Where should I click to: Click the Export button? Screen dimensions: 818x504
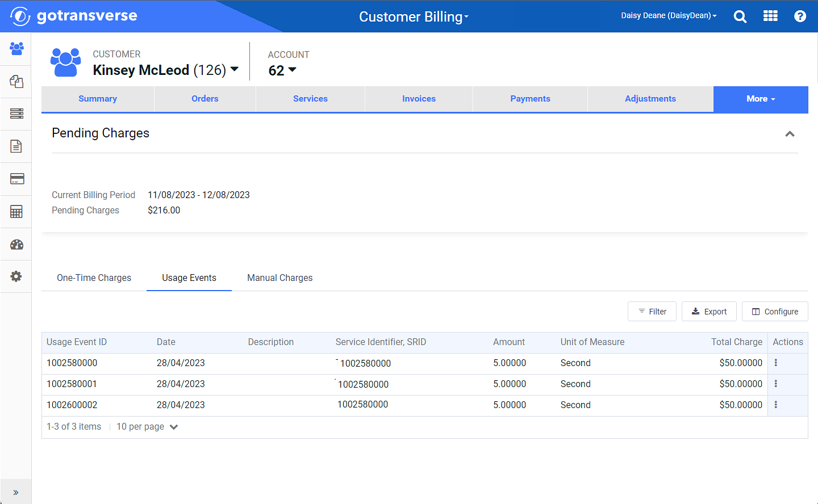click(x=709, y=312)
